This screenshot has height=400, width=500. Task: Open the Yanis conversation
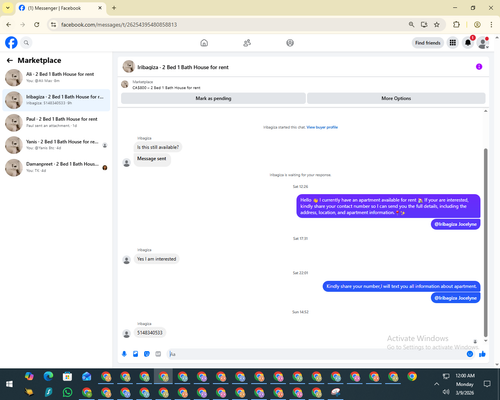tap(56, 145)
